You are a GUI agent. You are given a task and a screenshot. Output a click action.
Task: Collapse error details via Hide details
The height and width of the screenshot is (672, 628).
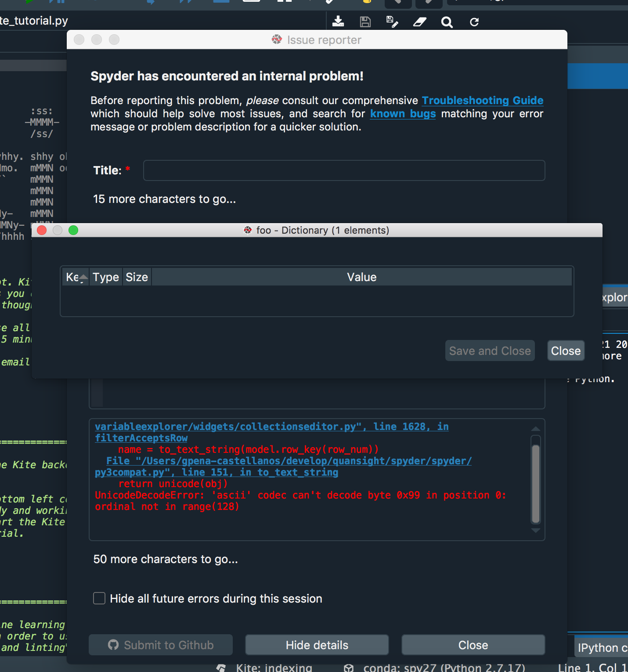click(x=316, y=645)
